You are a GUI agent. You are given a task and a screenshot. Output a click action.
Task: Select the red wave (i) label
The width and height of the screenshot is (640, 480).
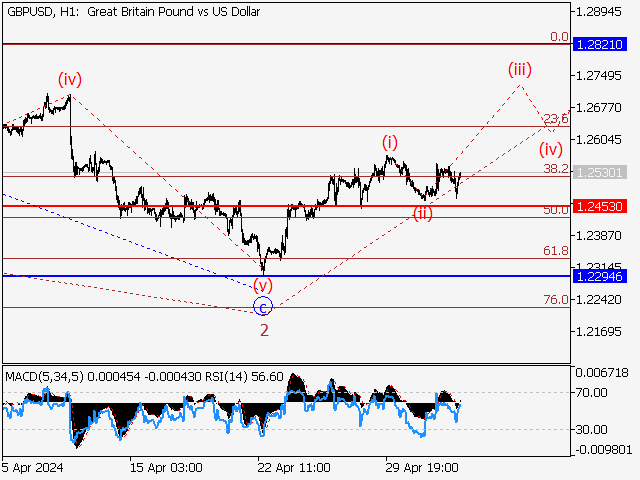click(390, 142)
